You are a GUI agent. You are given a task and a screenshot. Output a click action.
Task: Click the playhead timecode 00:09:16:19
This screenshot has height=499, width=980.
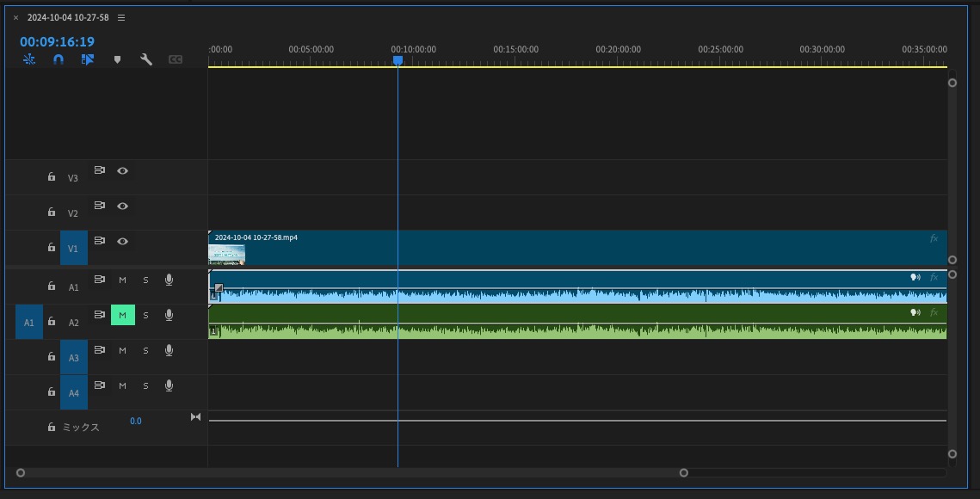tap(57, 42)
